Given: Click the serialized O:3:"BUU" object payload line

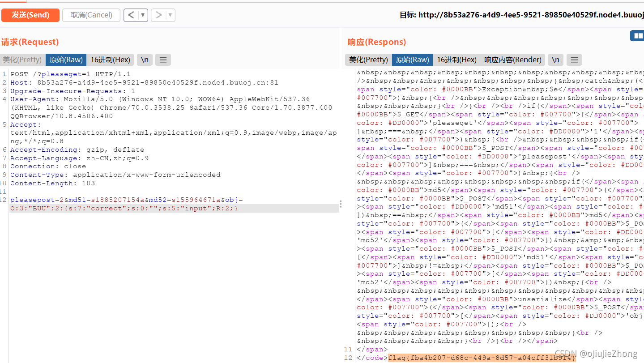Looking at the screenshot, I should (124, 208).
